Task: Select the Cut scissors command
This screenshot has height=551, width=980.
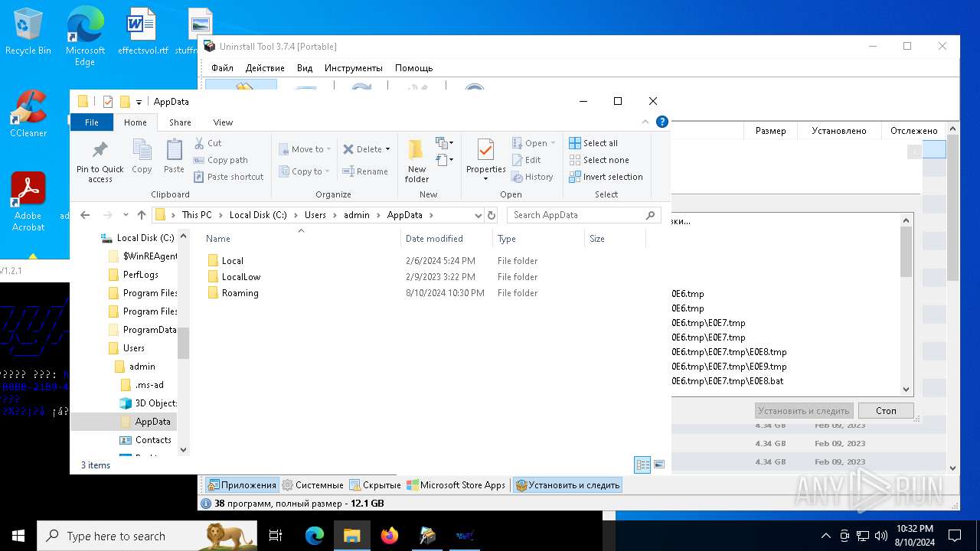Action: (207, 143)
